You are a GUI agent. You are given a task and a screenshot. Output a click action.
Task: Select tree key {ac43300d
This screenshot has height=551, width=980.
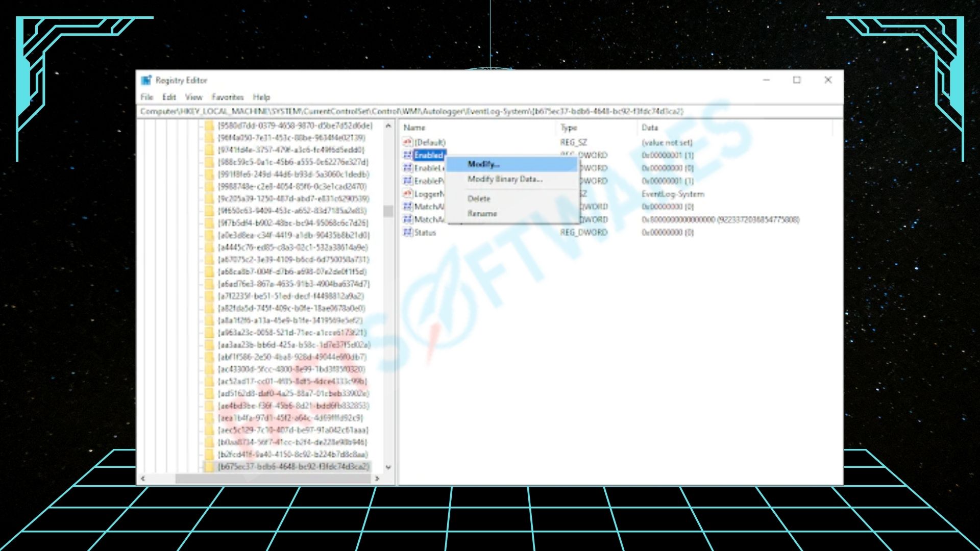tap(291, 369)
